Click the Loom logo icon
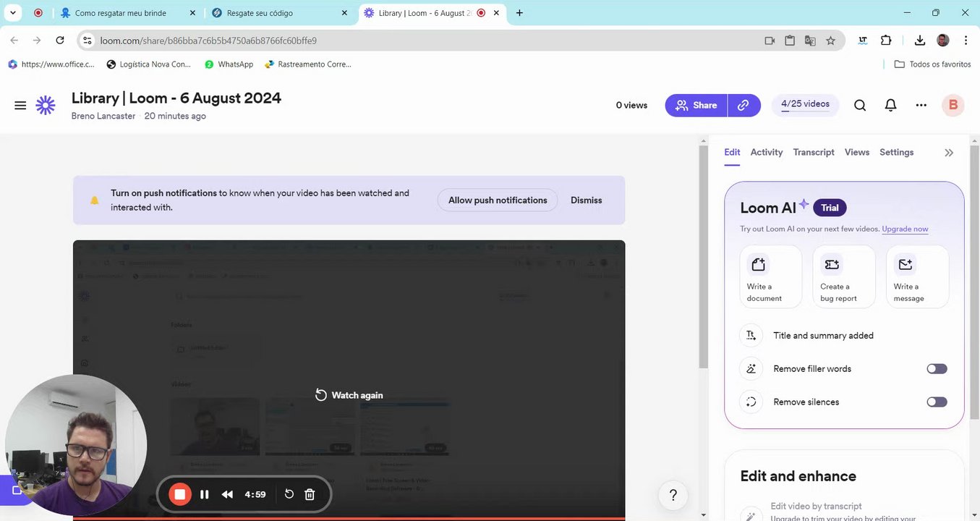This screenshot has width=980, height=521. [x=46, y=106]
